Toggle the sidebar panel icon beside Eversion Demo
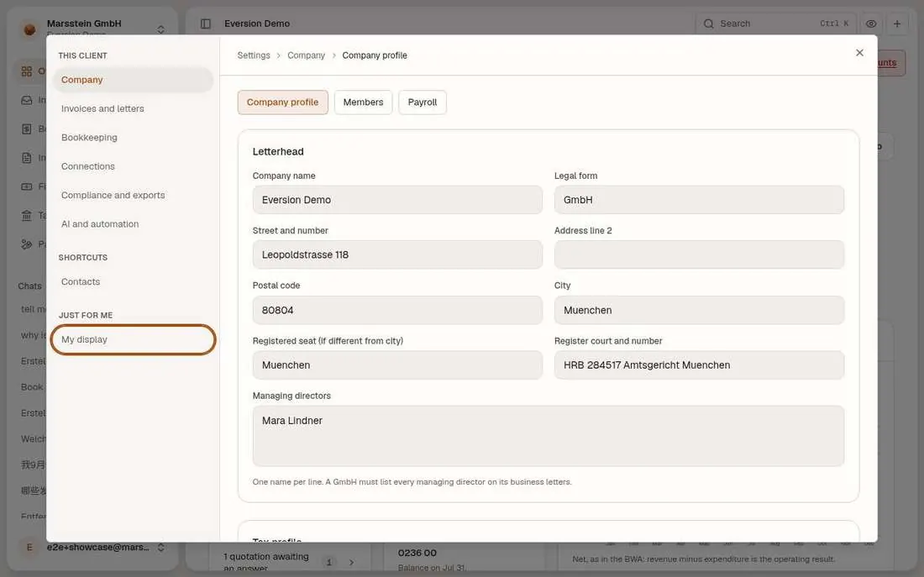 point(206,24)
